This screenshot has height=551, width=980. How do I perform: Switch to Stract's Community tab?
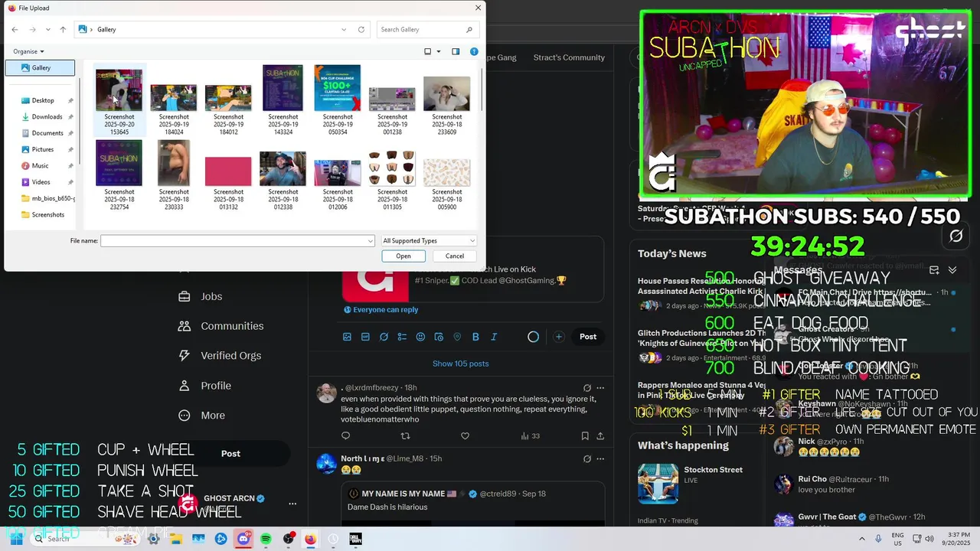click(569, 57)
